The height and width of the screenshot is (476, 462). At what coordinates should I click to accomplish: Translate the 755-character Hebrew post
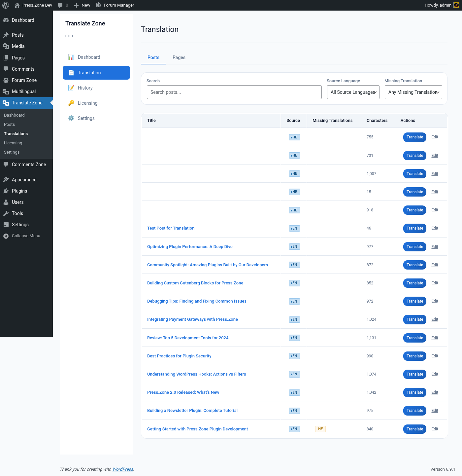pyautogui.click(x=415, y=137)
